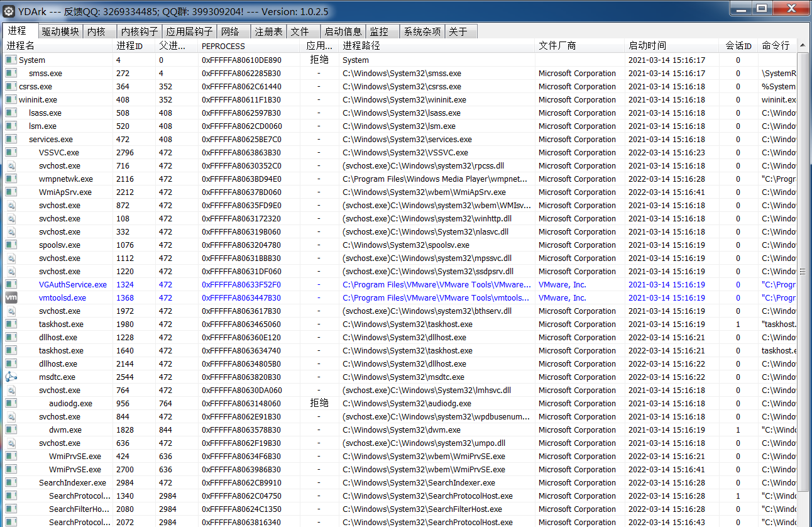Click the dllhost.exe PID 1228 icon

pos(11,338)
